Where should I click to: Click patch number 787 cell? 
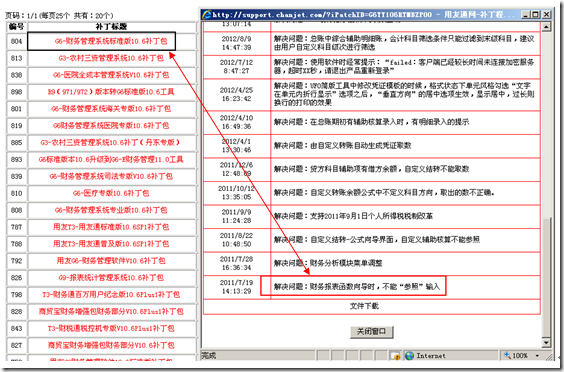coord(17,227)
